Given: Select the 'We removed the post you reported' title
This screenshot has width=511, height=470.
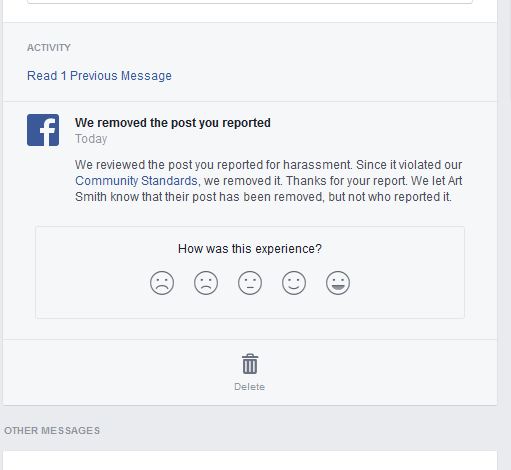Looking at the screenshot, I should pos(173,123).
